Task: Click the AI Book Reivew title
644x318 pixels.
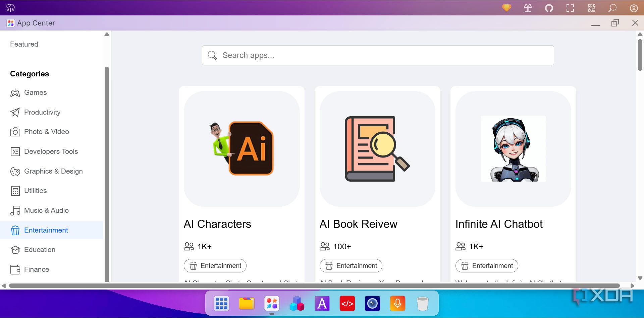Action: [x=358, y=224]
